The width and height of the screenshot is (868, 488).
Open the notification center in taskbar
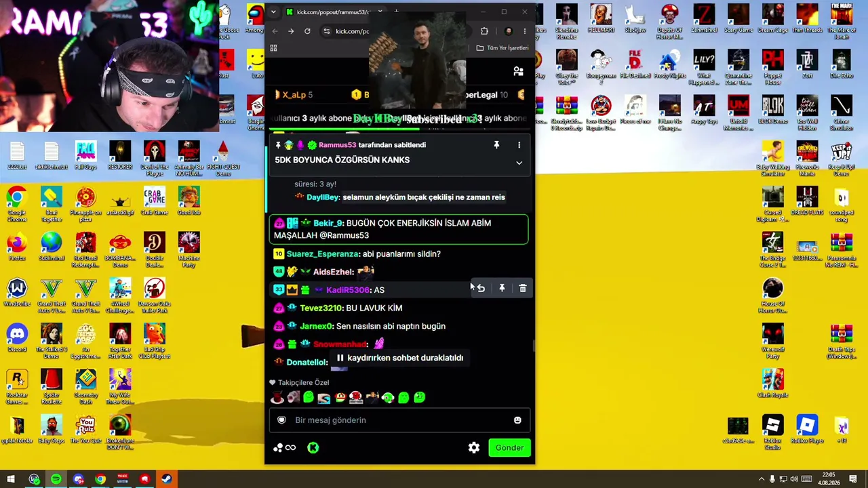pyautogui.click(x=853, y=479)
